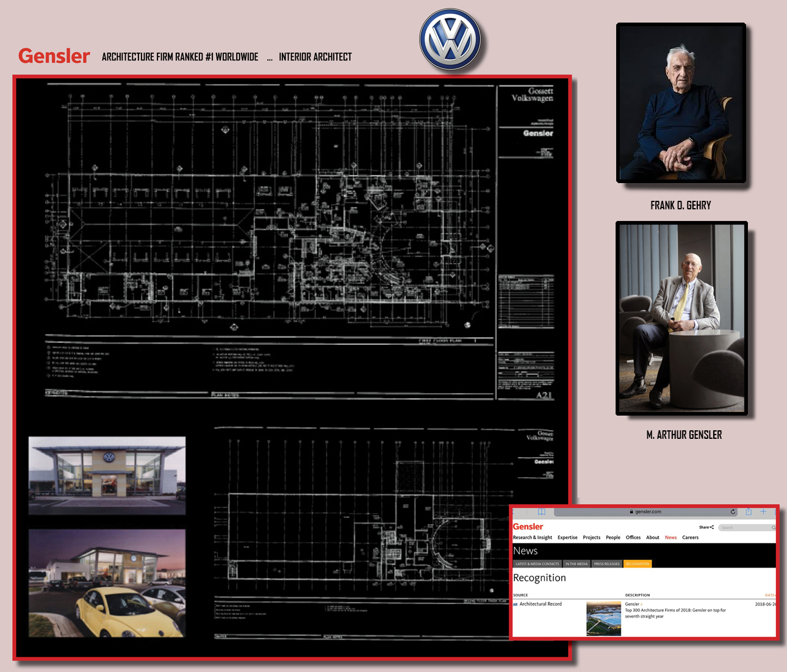Click Top 300 Architecture Firms headline
This screenshot has width=787, height=672.
point(675,613)
